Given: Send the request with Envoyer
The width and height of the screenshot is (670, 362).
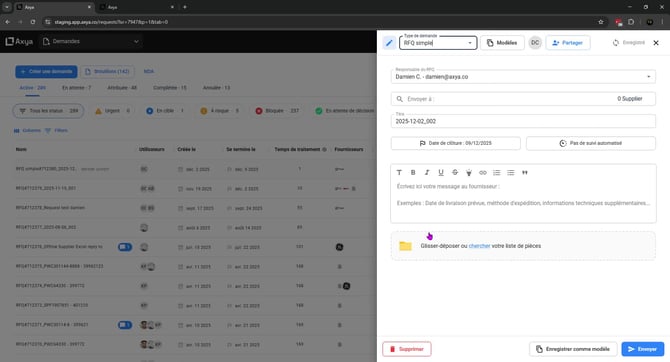Looking at the screenshot, I should tap(643, 349).
